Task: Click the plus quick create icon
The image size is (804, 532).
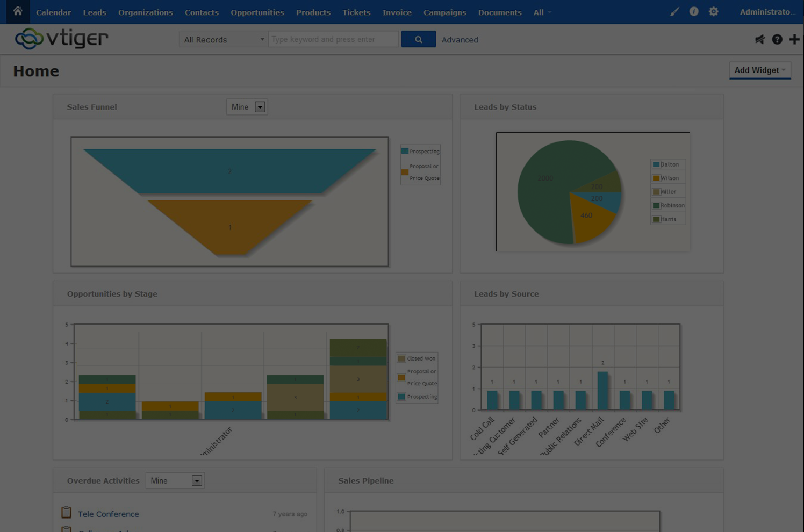Action: pos(794,39)
